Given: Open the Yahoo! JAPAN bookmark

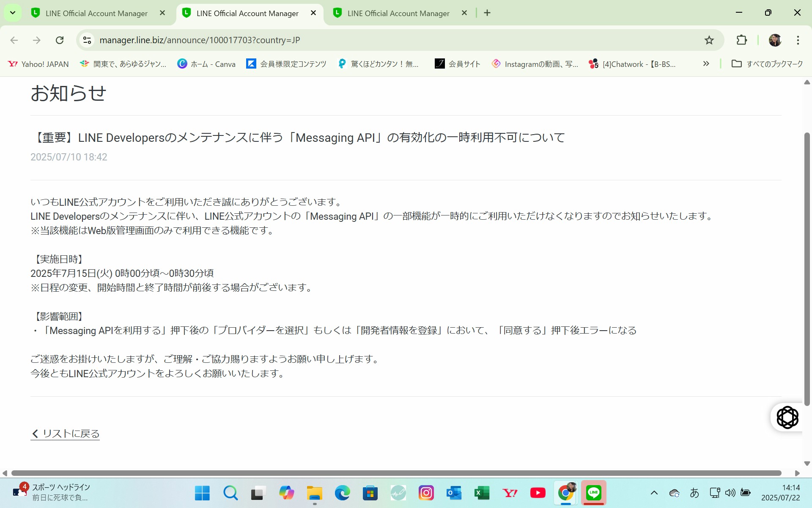Looking at the screenshot, I should click(38, 64).
